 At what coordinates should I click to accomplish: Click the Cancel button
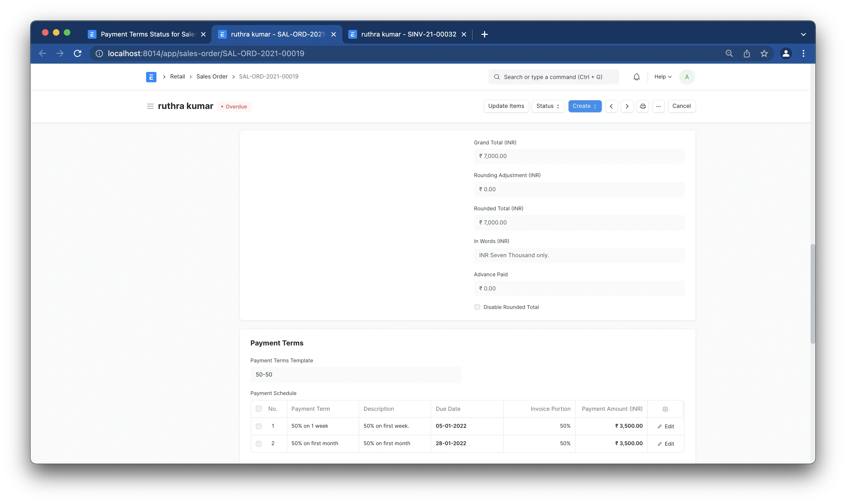681,106
